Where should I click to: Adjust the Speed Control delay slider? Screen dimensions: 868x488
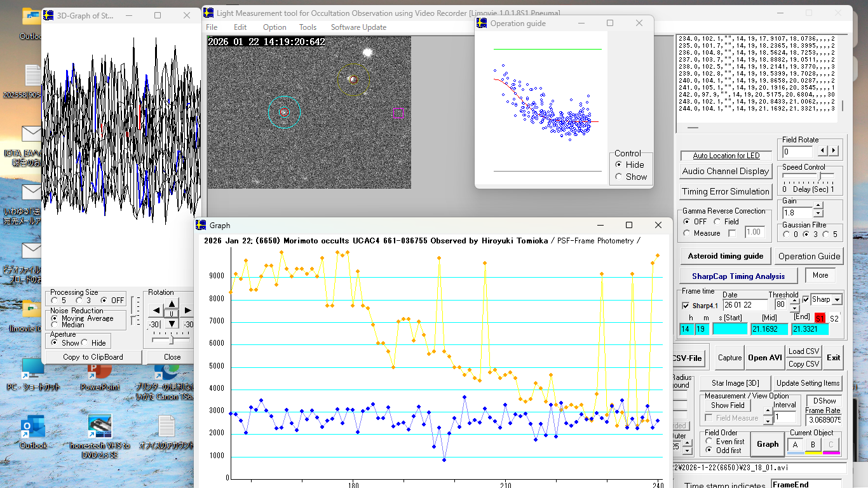tap(820, 176)
